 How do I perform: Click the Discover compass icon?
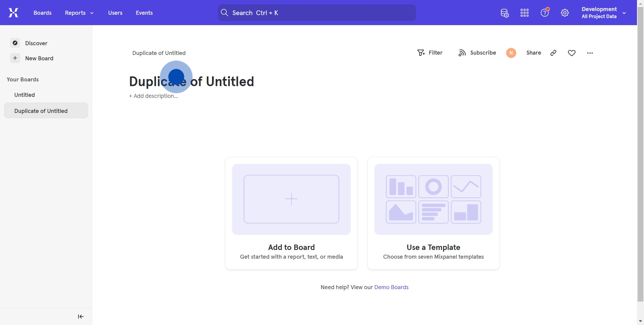15,43
